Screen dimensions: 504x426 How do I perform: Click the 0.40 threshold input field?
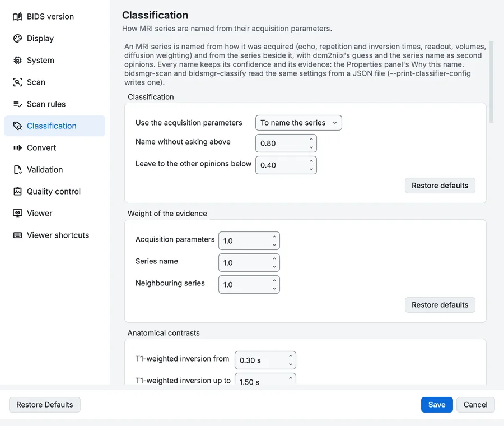(286, 165)
